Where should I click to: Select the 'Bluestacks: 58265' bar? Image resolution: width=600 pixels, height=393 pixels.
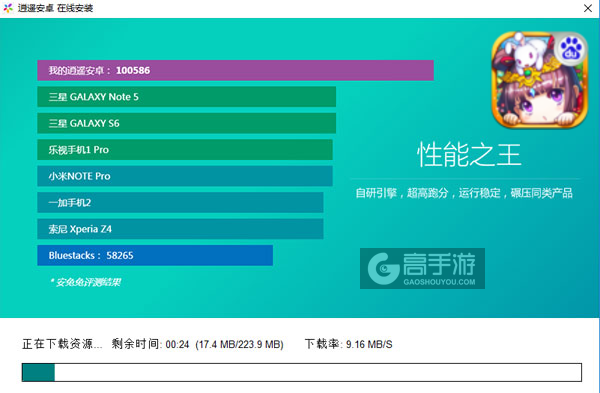pyautogui.click(x=155, y=255)
